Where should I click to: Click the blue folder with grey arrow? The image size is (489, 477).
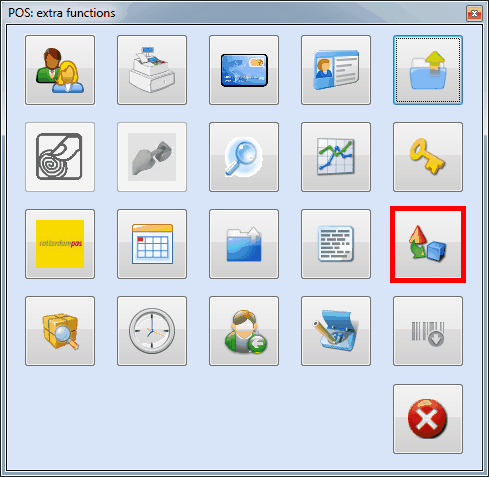pyautogui.click(x=244, y=244)
